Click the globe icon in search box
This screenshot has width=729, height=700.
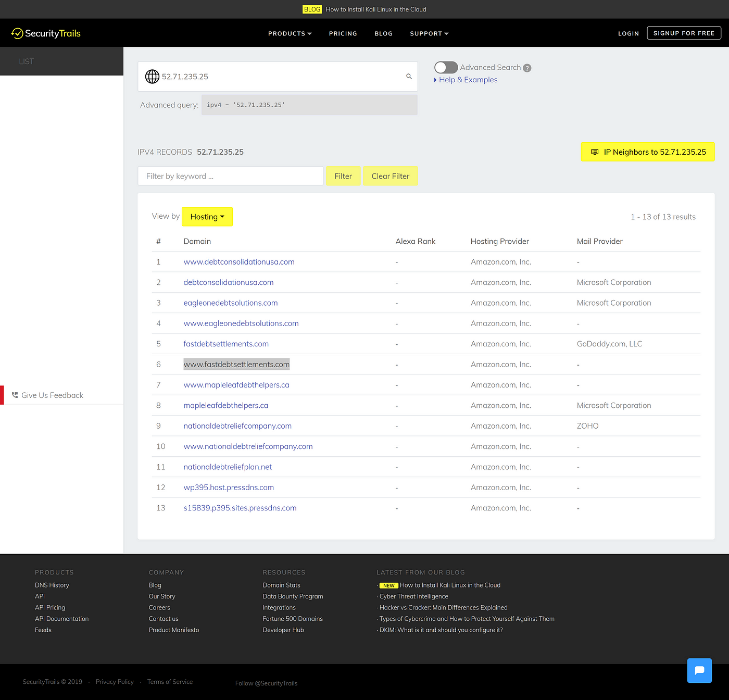(152, 77)
